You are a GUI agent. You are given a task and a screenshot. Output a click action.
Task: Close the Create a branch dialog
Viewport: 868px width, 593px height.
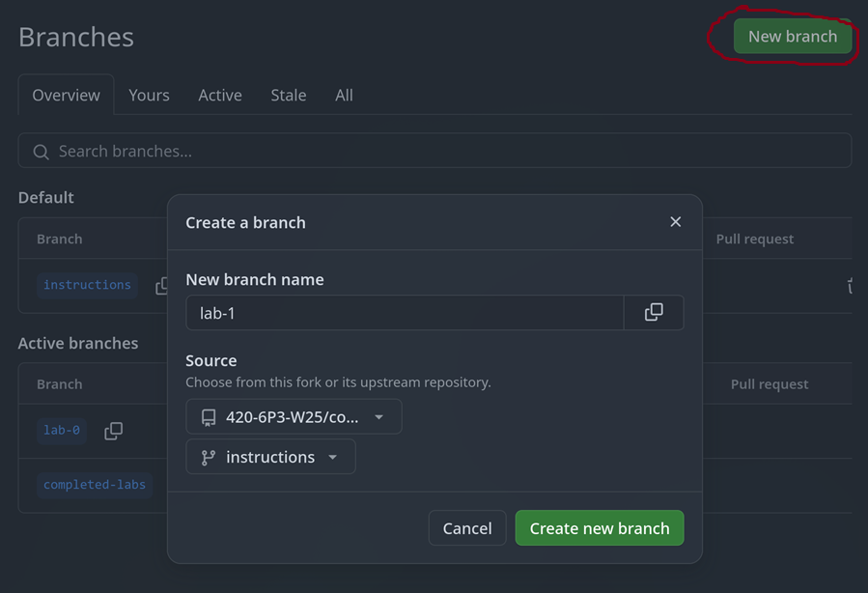675,222
